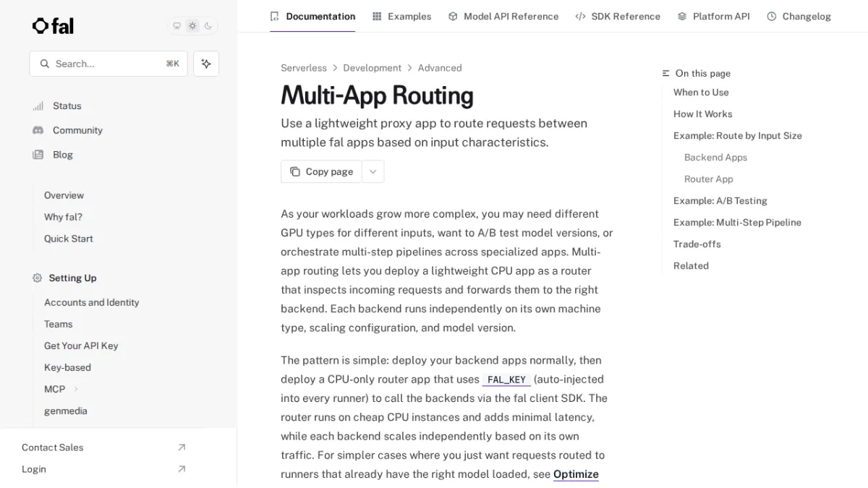This screenshot has width=868, height=488.
Task: Click the Setting Up gear icon
Action: (38, 278)
